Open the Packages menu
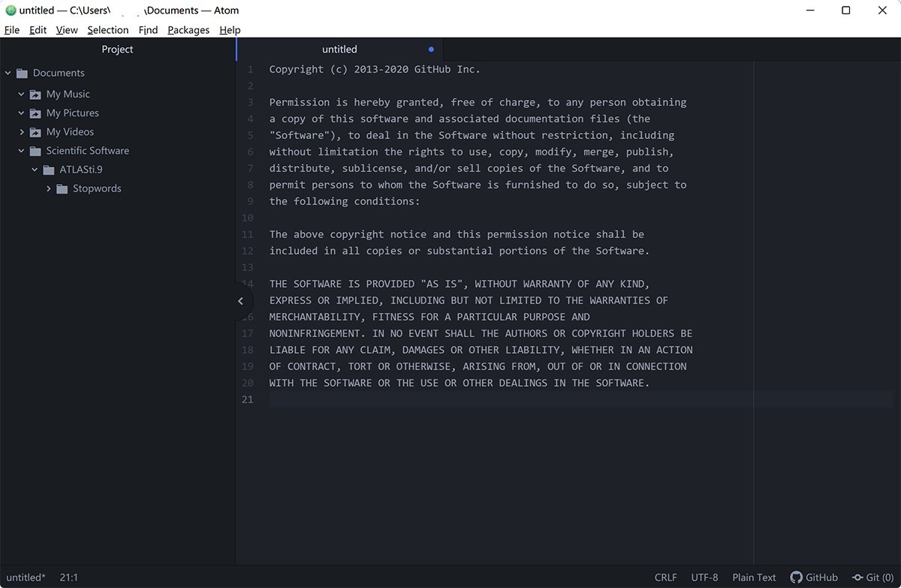This screenshot has width=901, height=588. pos(188,30)
